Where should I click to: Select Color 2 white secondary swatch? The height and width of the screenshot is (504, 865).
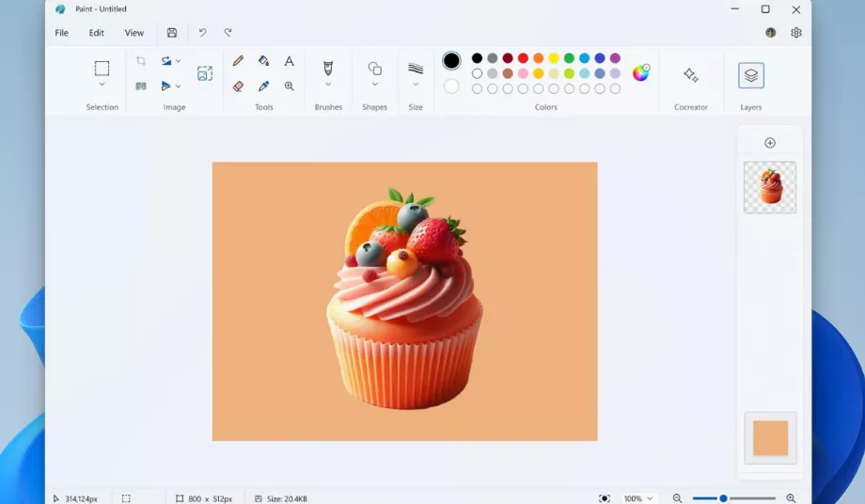tap(451, 87)
